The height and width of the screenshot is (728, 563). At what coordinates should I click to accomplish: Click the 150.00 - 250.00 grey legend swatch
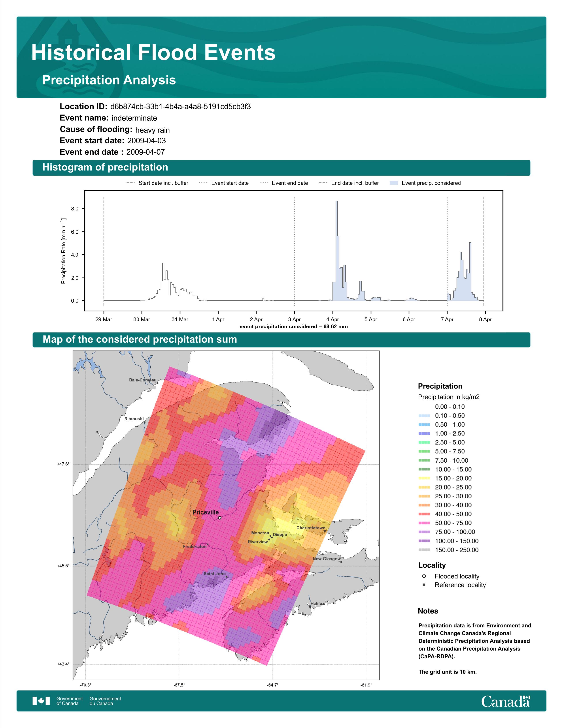pyautogui.click(x=424, y=550)
